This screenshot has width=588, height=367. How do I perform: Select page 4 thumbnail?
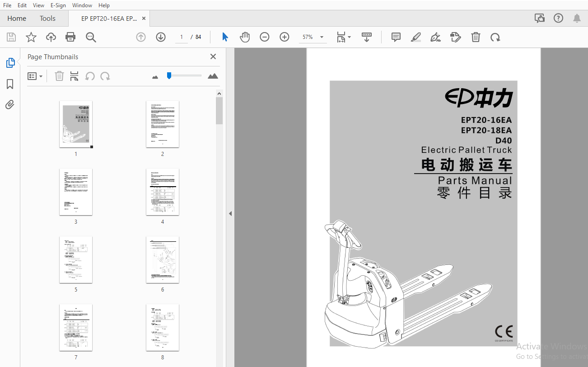[x=163, y=192]
